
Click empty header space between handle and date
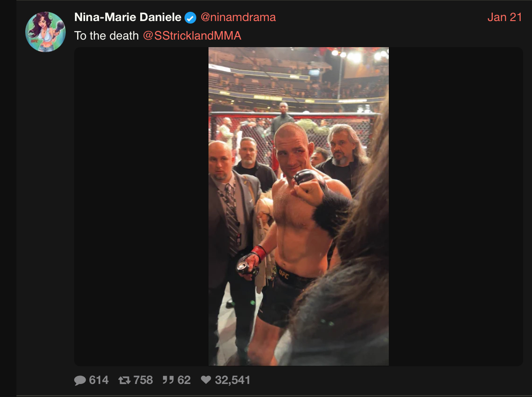coord(379,17)
